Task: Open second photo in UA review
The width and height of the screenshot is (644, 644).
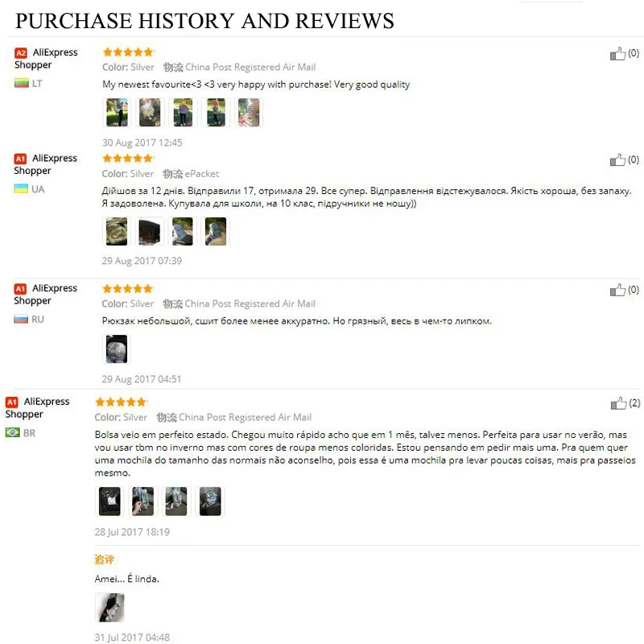Action: (150, 231)
